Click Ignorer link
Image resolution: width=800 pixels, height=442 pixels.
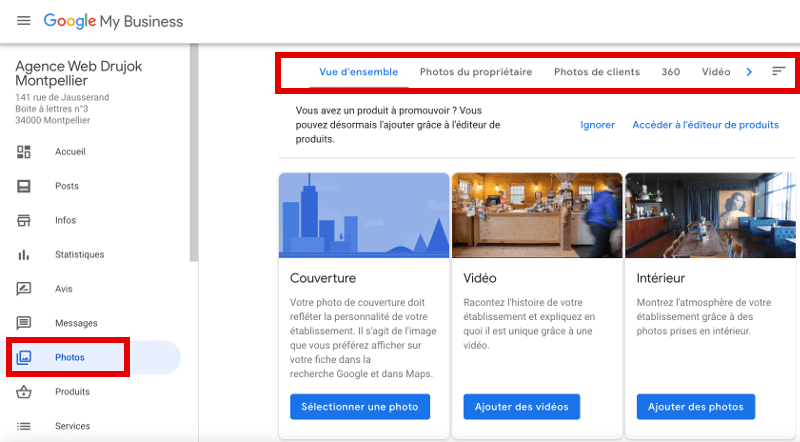597,125
